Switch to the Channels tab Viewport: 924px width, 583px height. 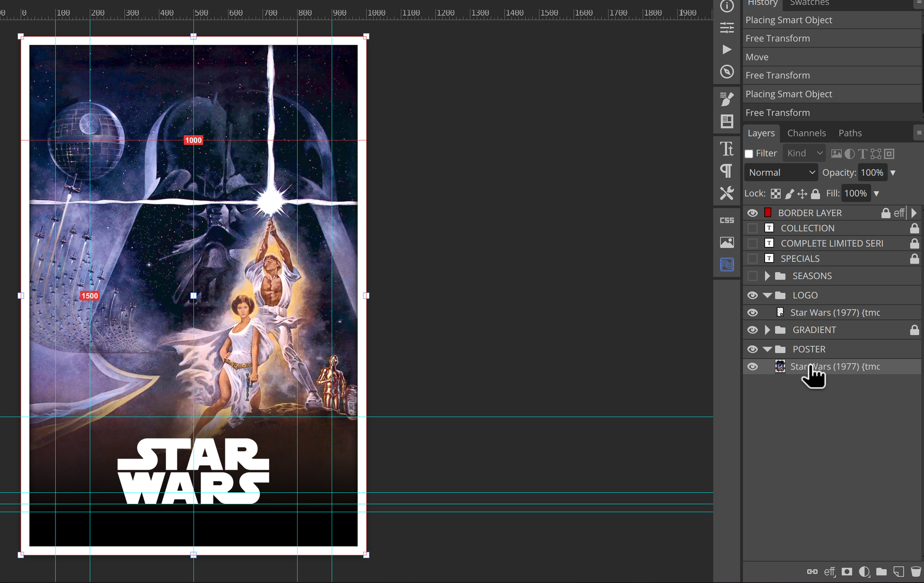(807, 133)
